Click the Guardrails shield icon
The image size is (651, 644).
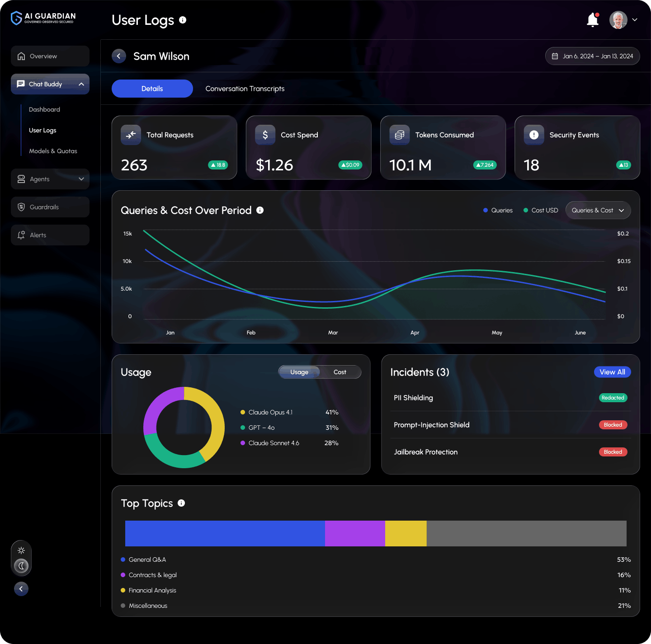point(21,207)
